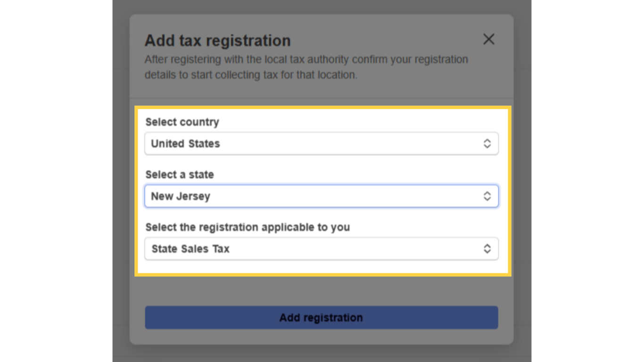Click the up arrow of the country stepper
The width and height of the screenshot is (644, 362).
488,141
